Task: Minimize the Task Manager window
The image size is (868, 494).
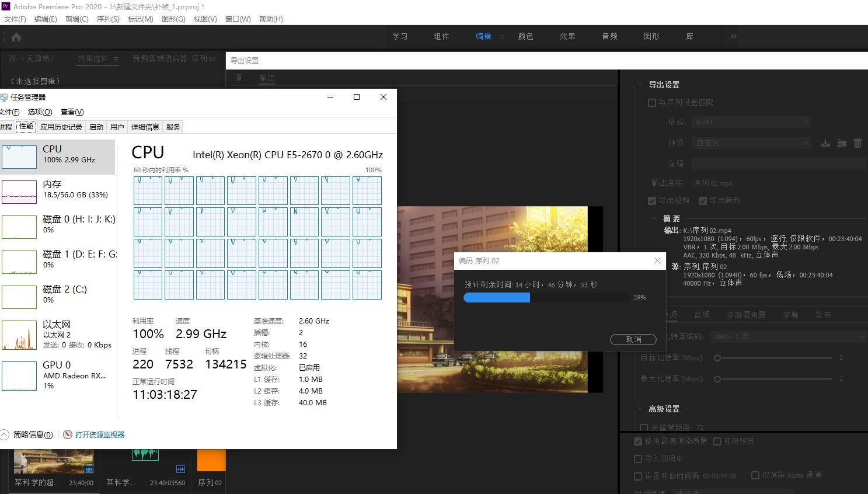Action: 330,97
